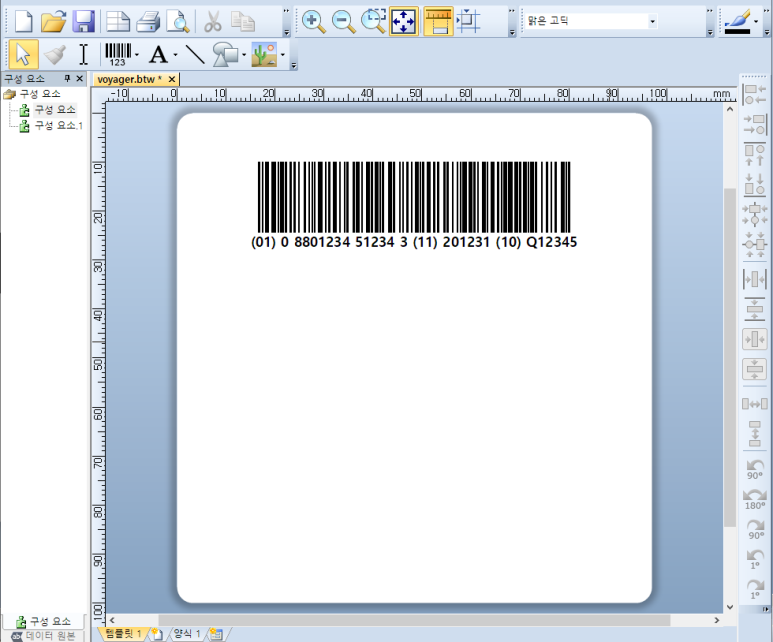Switch to 템플릿 1 tab
773x642 pixels.
pyautogui.click(x=123, y=633)
